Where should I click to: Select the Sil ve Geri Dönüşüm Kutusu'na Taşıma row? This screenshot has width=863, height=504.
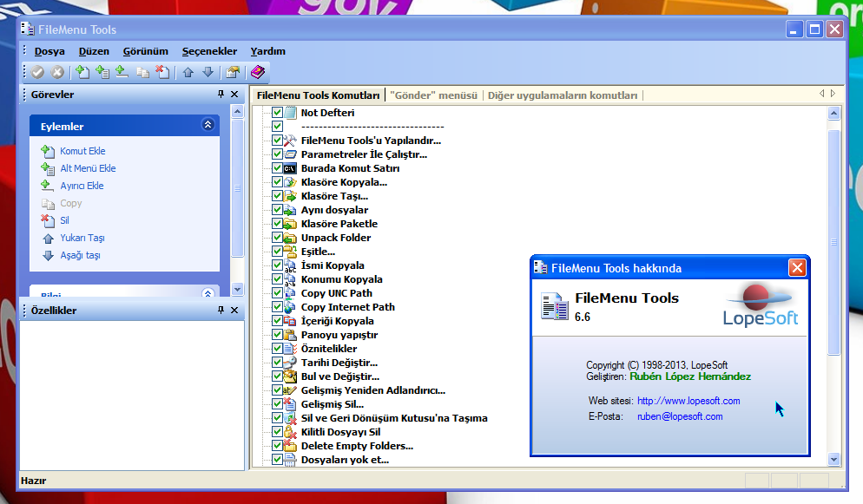394,418
